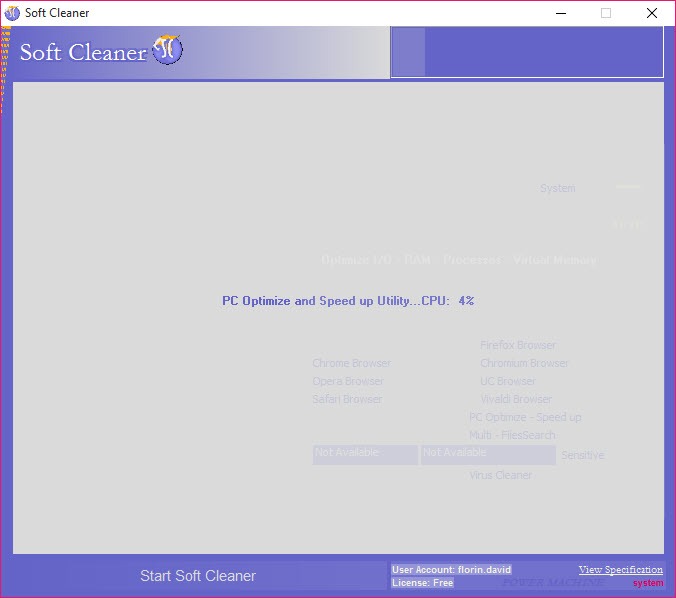Enable the Chromium Browser option

pos(524,364)
